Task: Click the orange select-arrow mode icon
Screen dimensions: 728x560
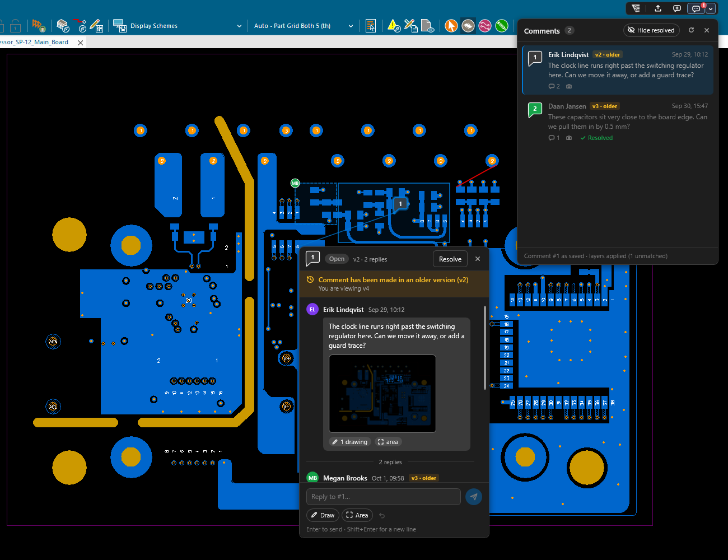Action: pos(451,26)
